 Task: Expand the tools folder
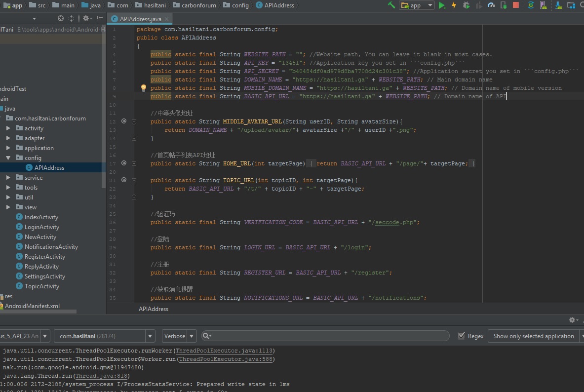(x=8, y=188)
